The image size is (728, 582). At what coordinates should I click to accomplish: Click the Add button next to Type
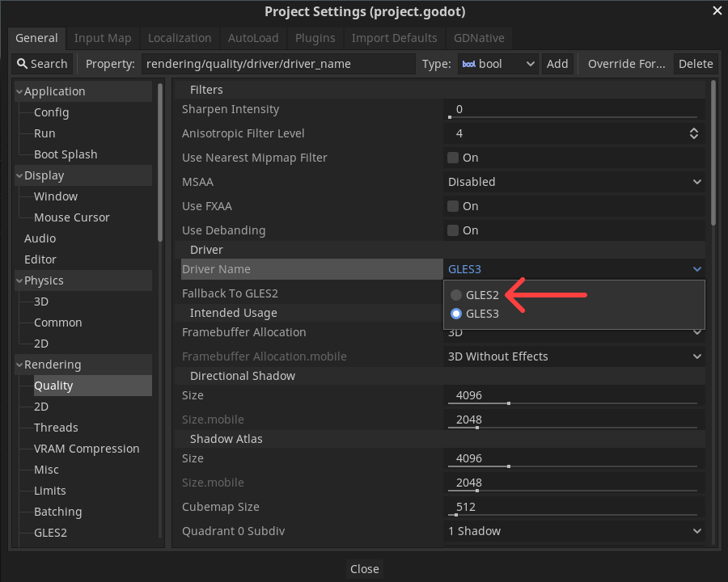557,64
